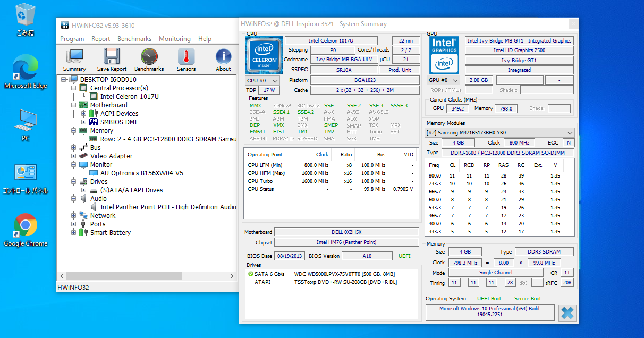This screenshot has width=644, height=338.
Task: Collapse the Motherboard branch
Action: 74,105
